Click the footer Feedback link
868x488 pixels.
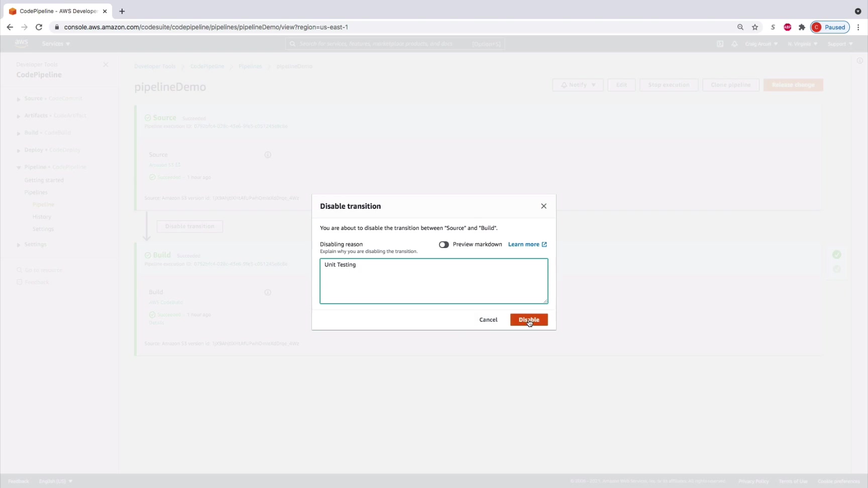[19, 481]
